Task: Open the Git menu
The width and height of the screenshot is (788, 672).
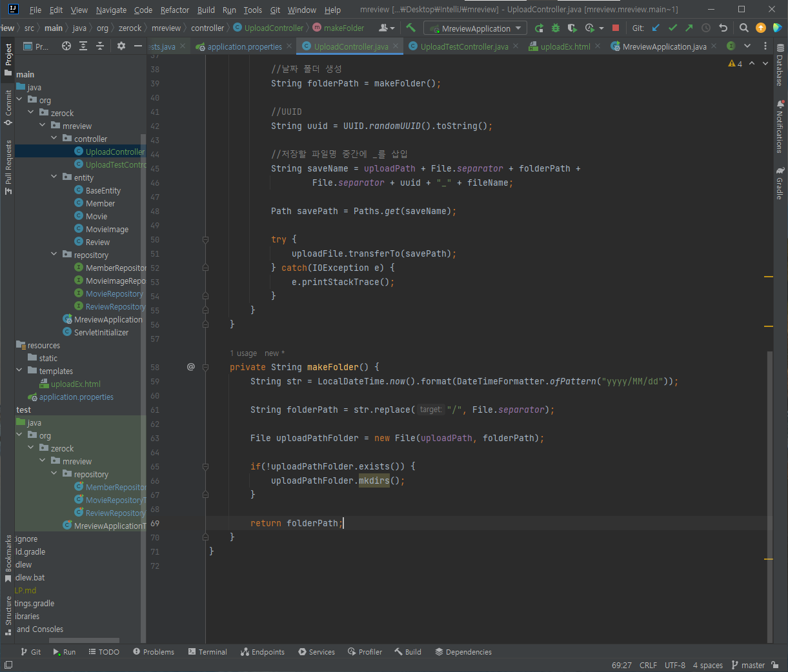Action: point(275,10)
